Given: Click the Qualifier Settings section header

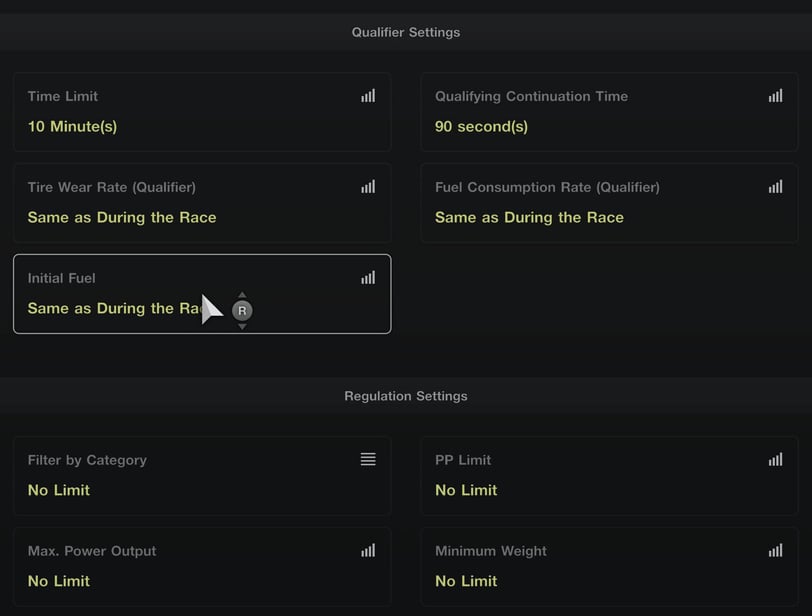Looking at the screenshot, I should point(406,32).
